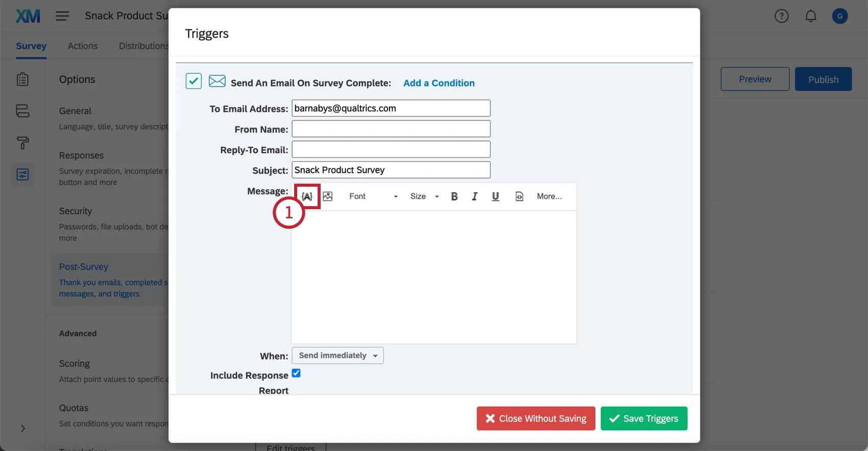Open the Send immediately dropdown
Image resolution: width=868 pixels, height=451 pixels.
point(337,356)
